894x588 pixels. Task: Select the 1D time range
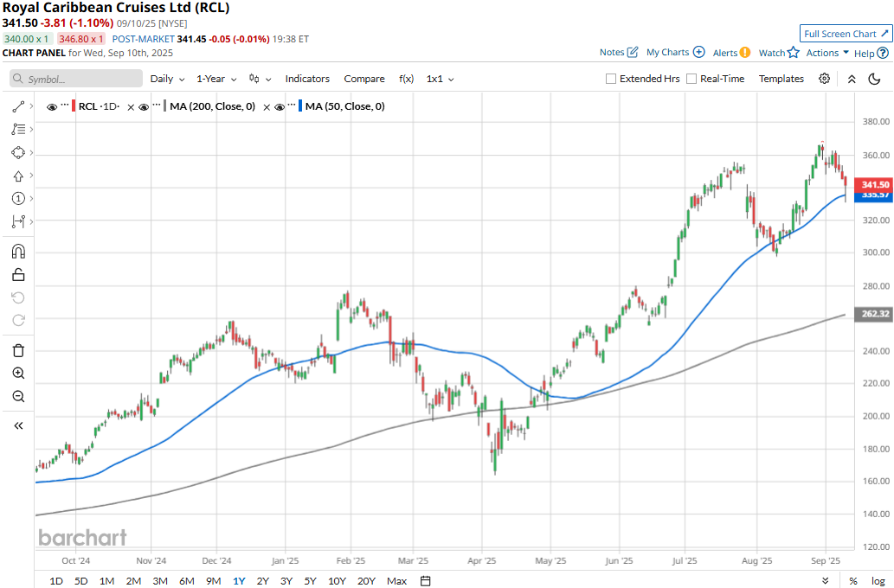coord(56,580)
